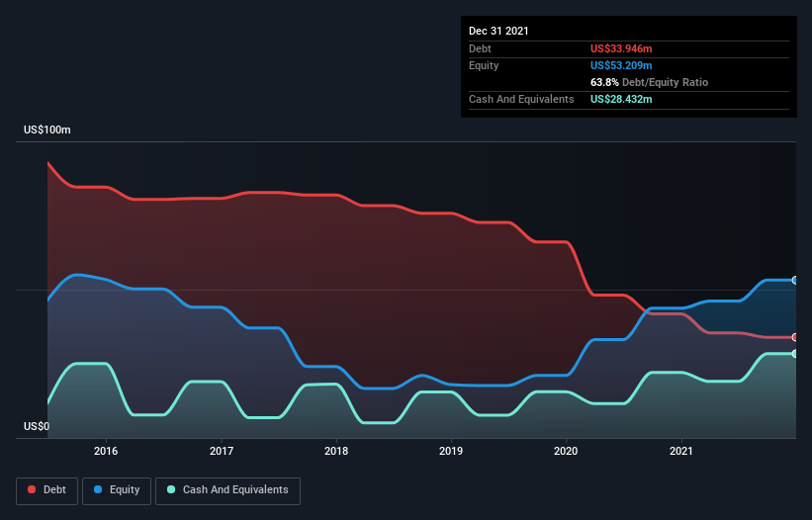Viewport: 812px width, 520px height.
Task: Click the US$100m y-axis label
Action: tap(47, 130)
